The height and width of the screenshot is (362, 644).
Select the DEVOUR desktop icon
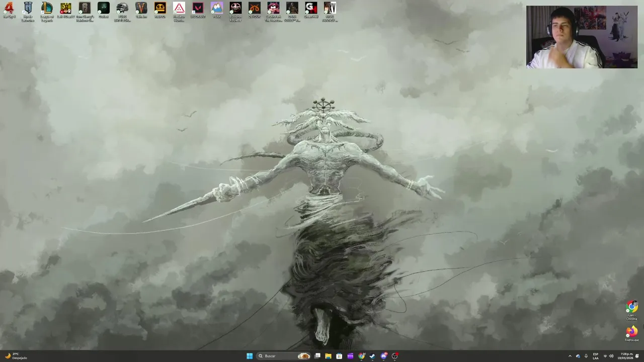click(x=254, y=11)
